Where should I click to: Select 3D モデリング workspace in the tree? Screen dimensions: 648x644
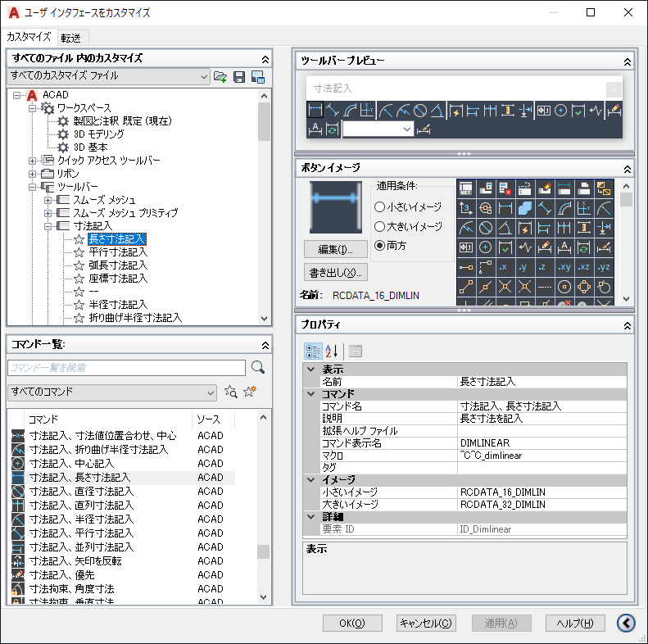tap(99, 134)
